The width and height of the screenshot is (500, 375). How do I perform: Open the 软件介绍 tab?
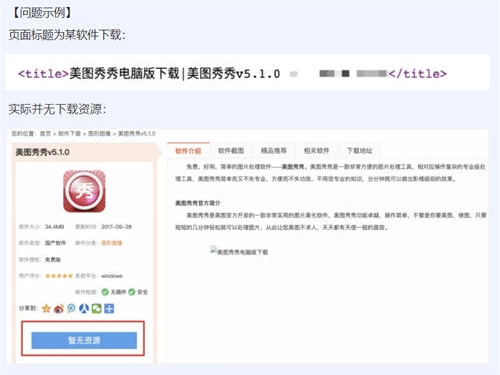[x=188, y=151]
